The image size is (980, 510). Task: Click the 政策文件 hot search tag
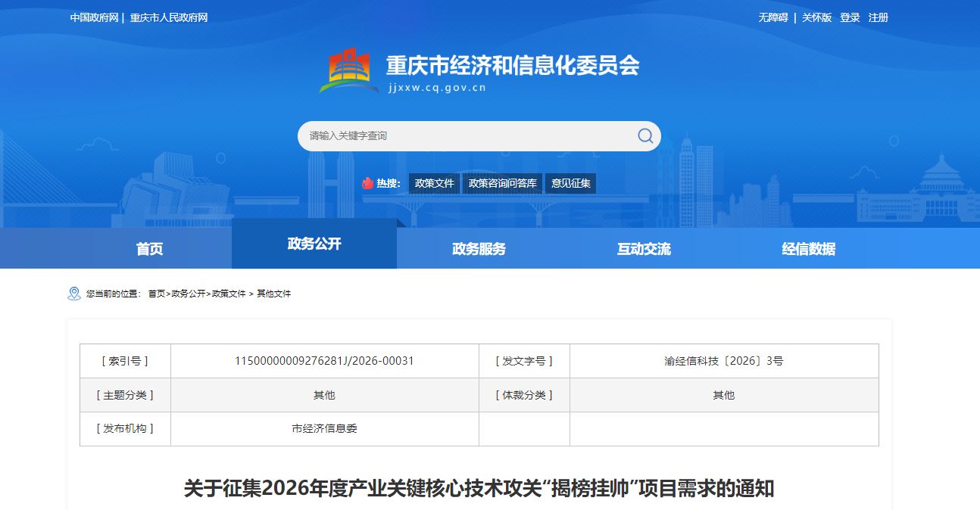coord(434,183)
